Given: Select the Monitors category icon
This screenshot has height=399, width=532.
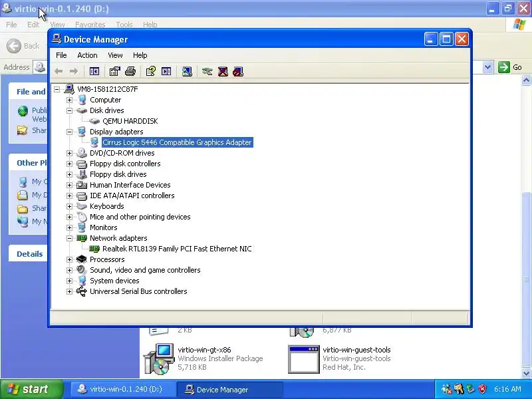Looking at the screenshot, I should coord(82,227).
